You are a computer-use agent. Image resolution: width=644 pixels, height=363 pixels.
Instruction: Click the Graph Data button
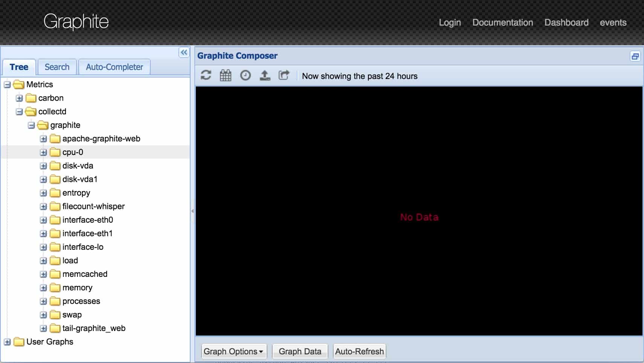click(x=300, y=351)
